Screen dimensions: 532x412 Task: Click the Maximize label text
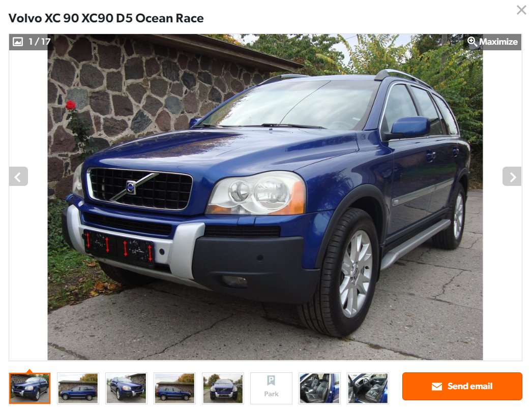point(498,42)
